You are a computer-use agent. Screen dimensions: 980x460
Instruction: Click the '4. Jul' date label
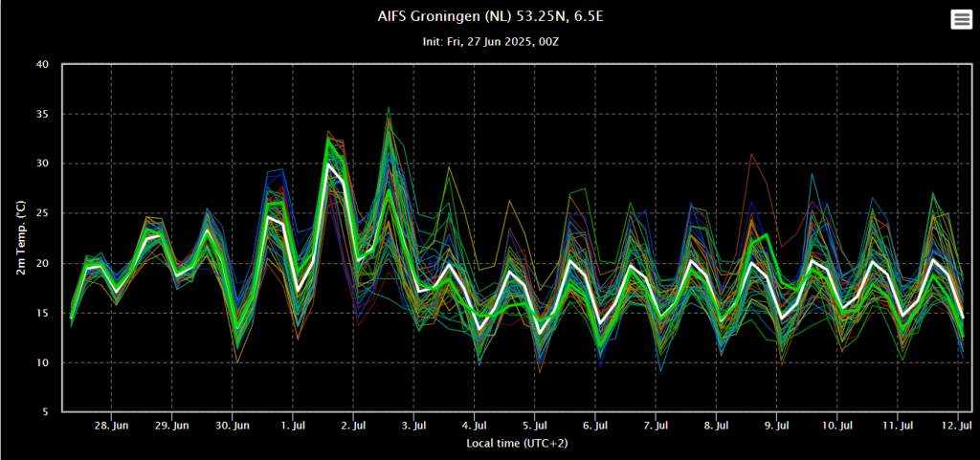pos(475,426)
